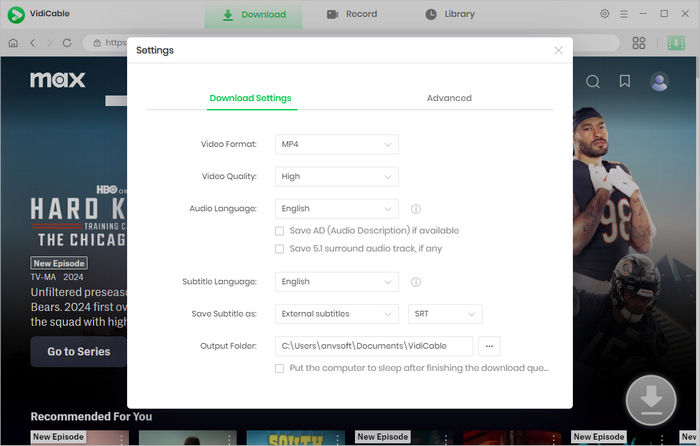This screenshot has height=446, width=700.
Task: Switch to the Advanced tab
Action: coord(449,98)
